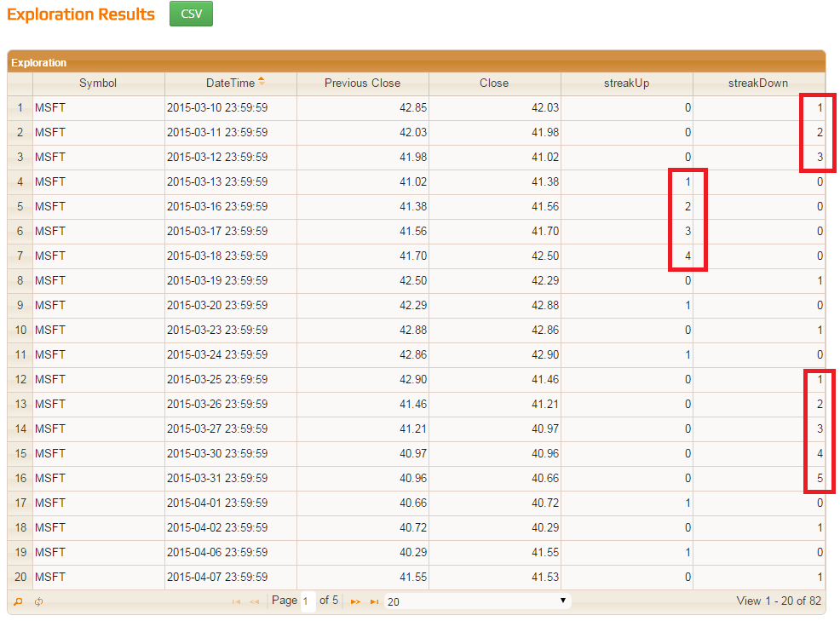This screenshot has height=621, width=840.
Task: Click the MSFT symbol in row 10
Action: (50, 330)
